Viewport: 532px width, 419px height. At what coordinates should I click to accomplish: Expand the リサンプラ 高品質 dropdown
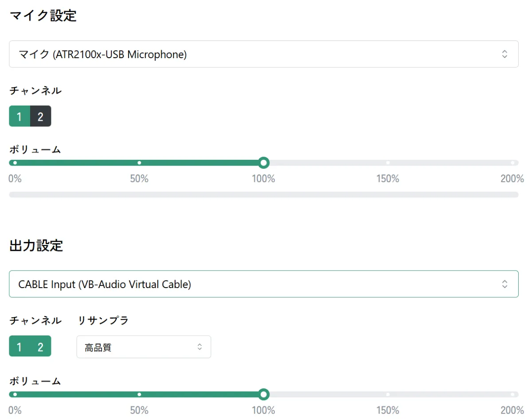tap(143, 347)
